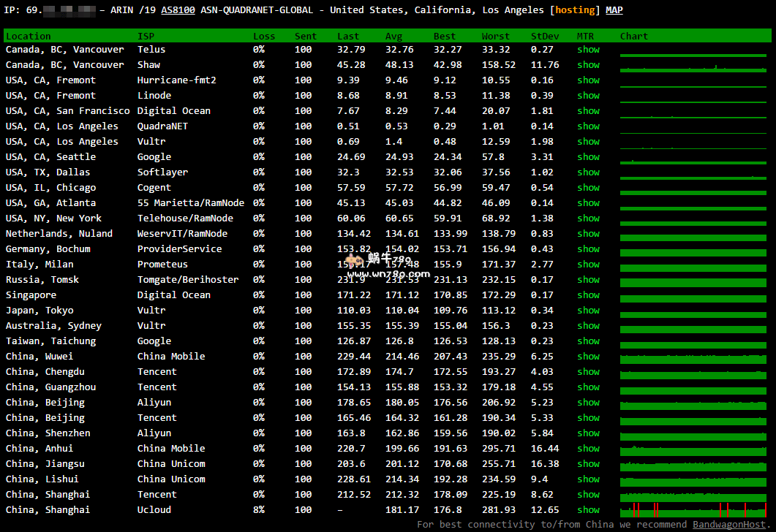The image size is (776, 532).
Task: Click the Avg column header
Action: coord(393,36)
